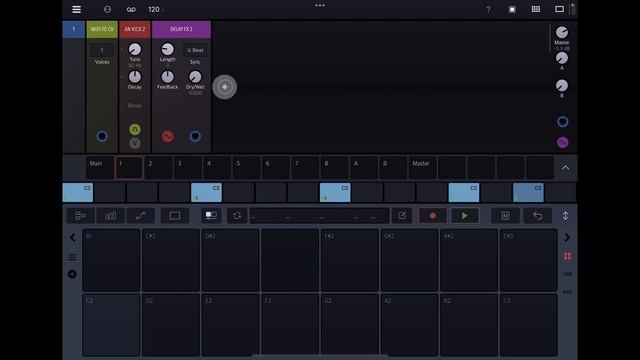Select track 1 blue header
The width and height of the screenshot is (640, 360).
click(74, 29)
